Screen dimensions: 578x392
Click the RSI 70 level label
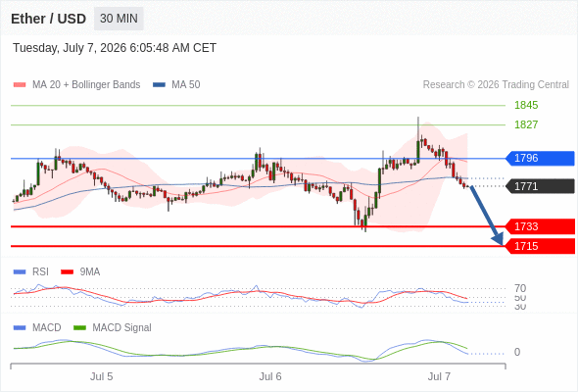coord(520,288)
